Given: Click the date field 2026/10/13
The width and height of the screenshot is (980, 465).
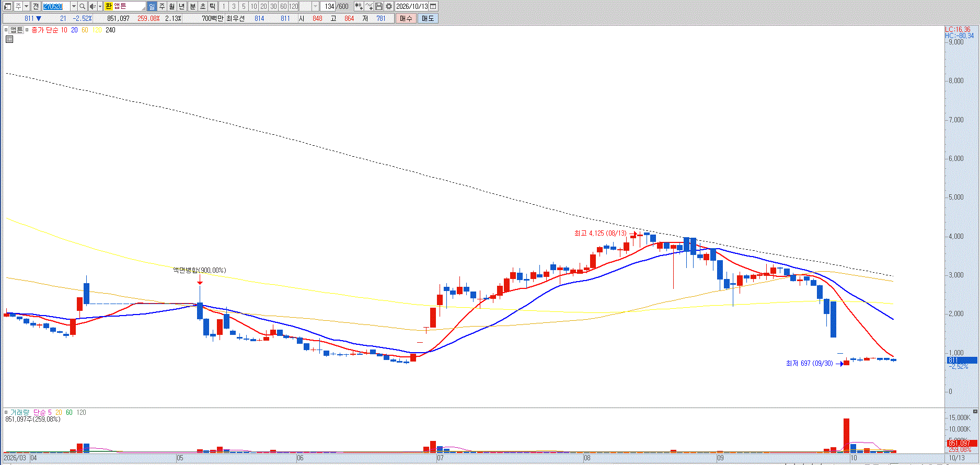Looking at the screenshot, I should click(412, 6).
